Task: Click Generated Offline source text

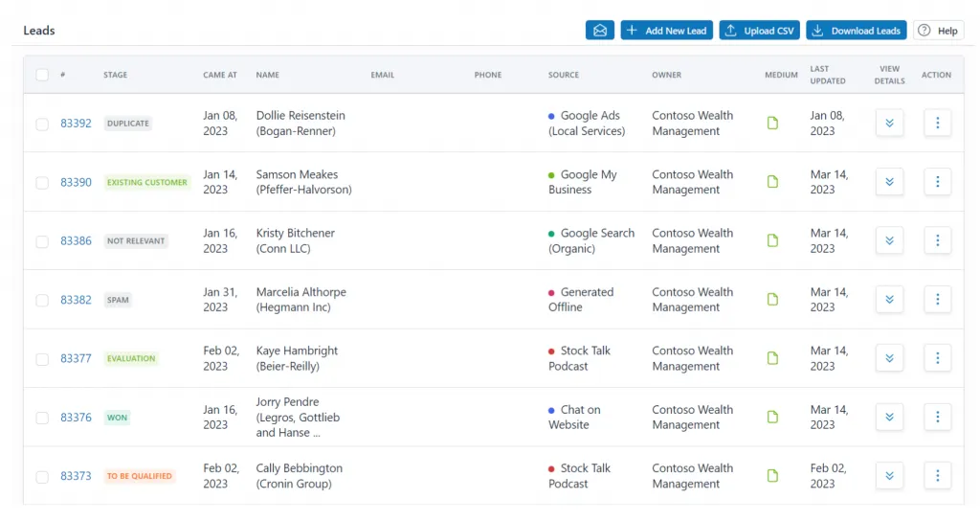Action: (x=581, y=300)
